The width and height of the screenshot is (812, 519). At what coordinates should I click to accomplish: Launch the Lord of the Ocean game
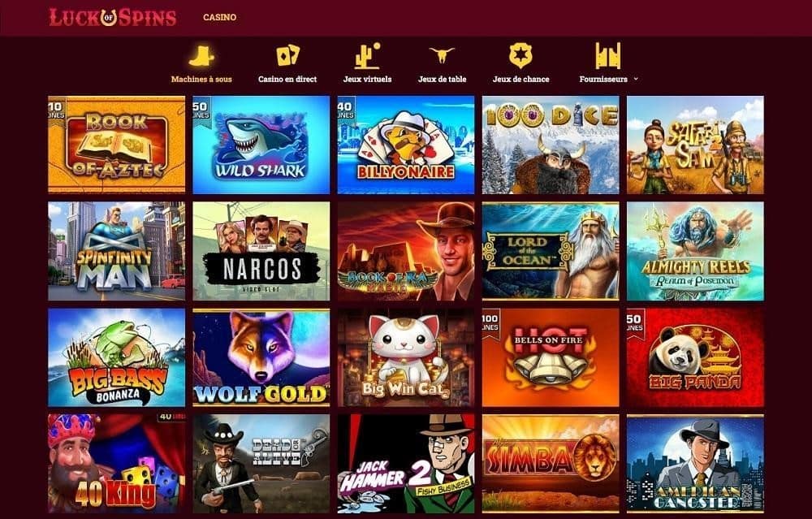tap(551, 251)
